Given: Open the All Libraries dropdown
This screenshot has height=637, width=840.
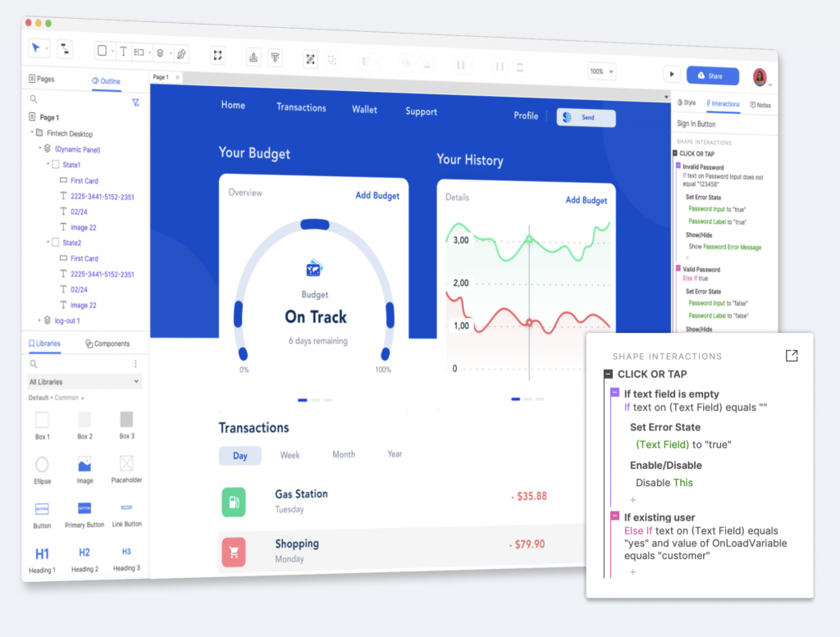Looking at the screenshot, I should [x=84, y=382].
